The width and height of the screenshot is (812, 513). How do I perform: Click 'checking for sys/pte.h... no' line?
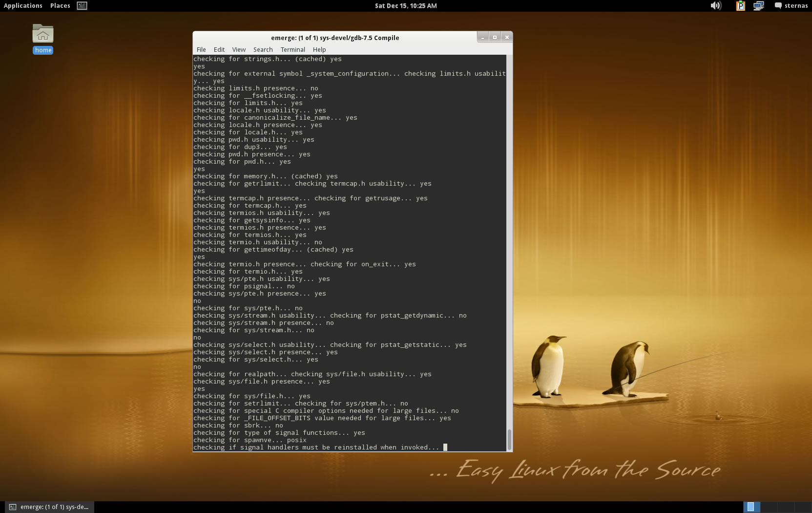248,308
